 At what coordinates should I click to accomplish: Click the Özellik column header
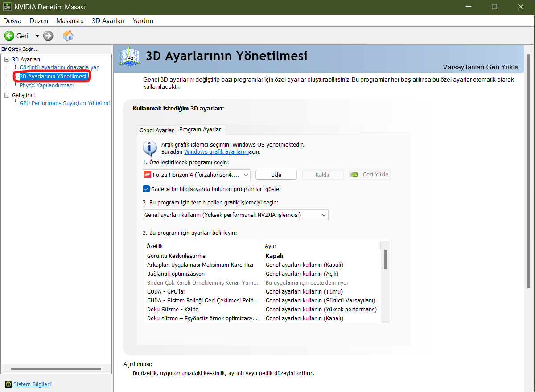point(202,246)
